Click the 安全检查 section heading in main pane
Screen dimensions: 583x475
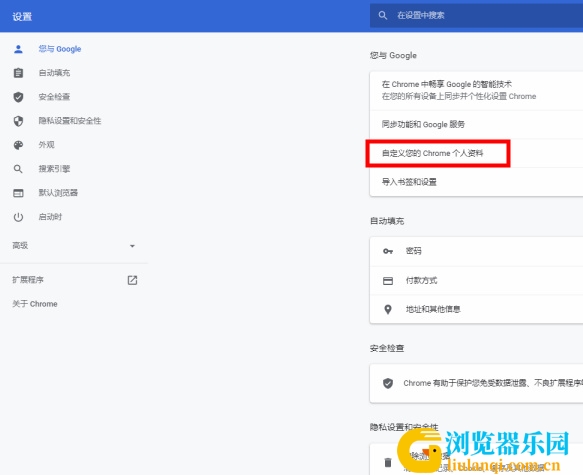[x=387, y=348]
